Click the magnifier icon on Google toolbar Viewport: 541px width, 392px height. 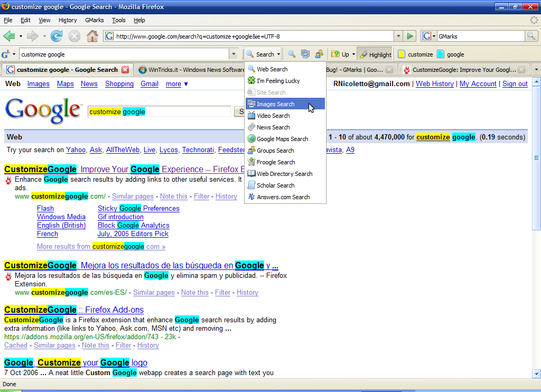pyautogui.click(x=292, y=54)
